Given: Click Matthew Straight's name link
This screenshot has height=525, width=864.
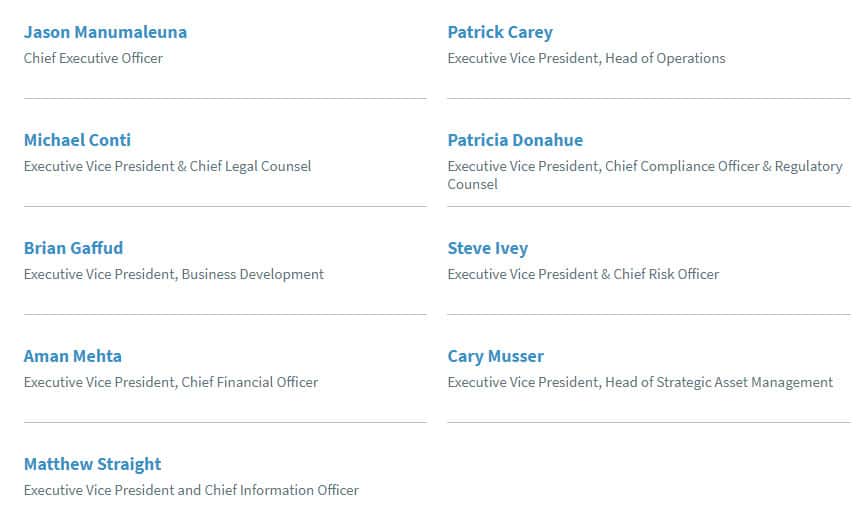Looking at the screenshot, I should click(x=92, y=464).
